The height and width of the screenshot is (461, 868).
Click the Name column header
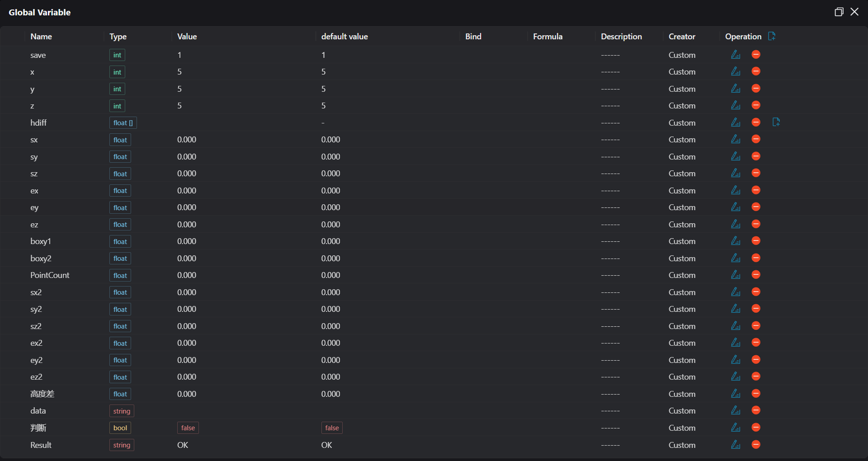pyautogui.click(x=41, y=37)
